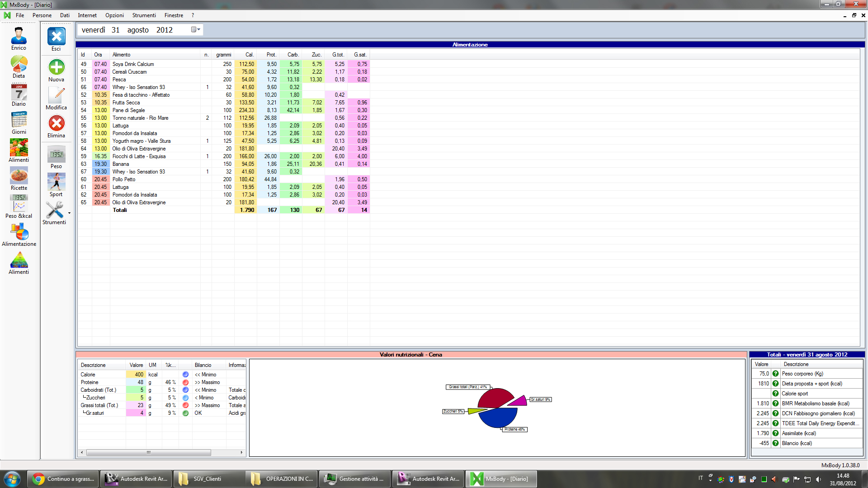Click the Proteine row in nutritional values
868x488 pixels.
(162, 382)
